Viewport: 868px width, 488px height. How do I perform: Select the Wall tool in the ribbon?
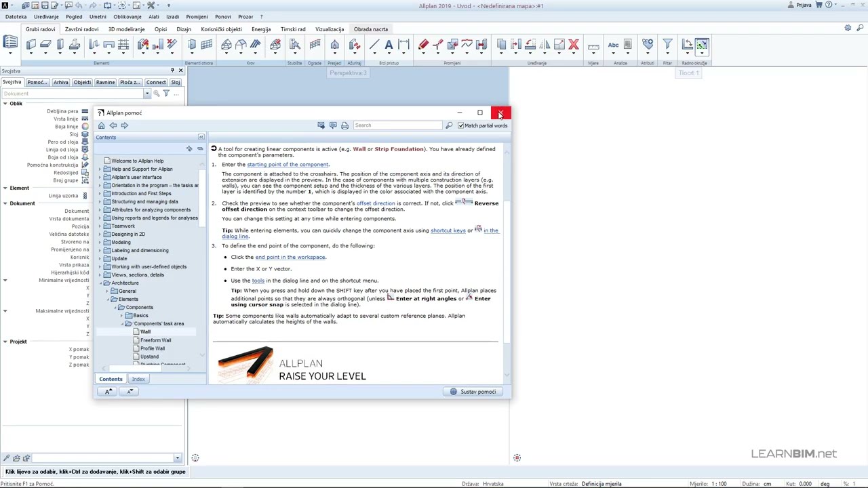pyautogui.click(x=31, y=45)
